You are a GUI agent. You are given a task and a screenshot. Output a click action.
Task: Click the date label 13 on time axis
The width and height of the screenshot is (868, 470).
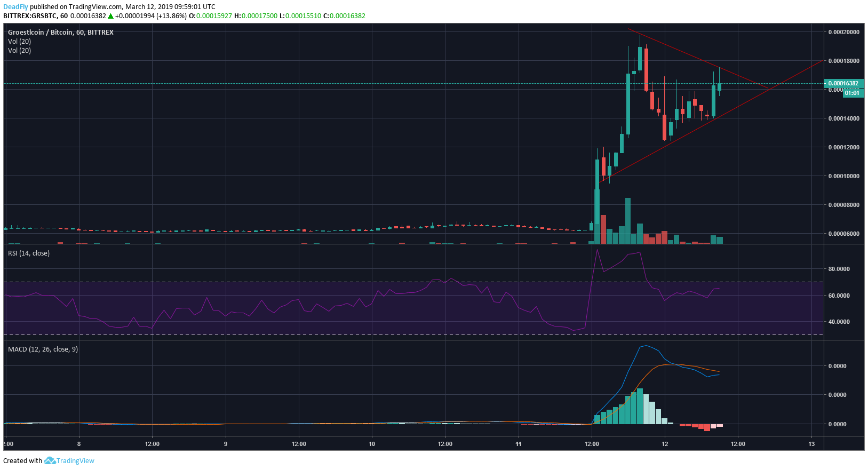coord(811,444)
